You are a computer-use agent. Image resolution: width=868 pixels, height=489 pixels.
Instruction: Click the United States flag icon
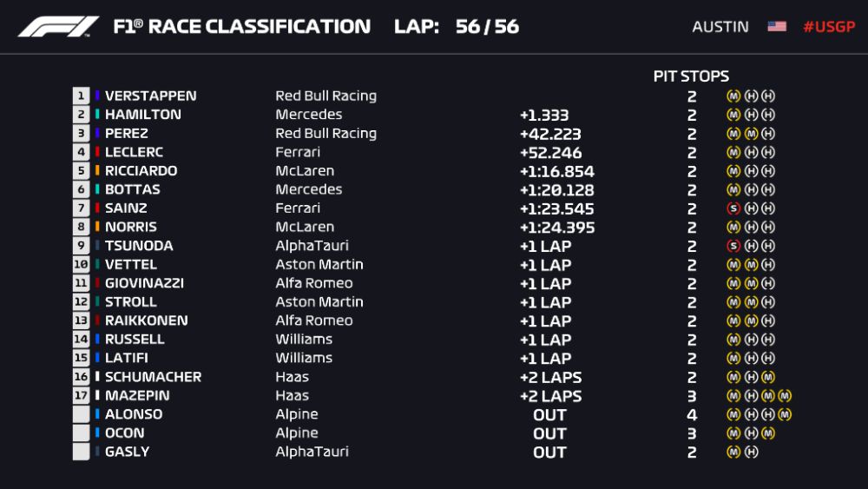click(x=777, y=26)
